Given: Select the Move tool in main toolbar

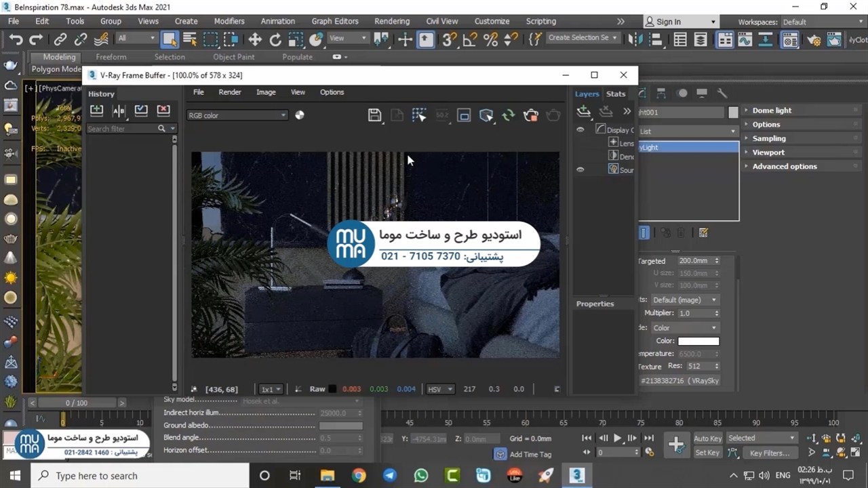Looking at the screenshot, I should click(x=255, y=39).
